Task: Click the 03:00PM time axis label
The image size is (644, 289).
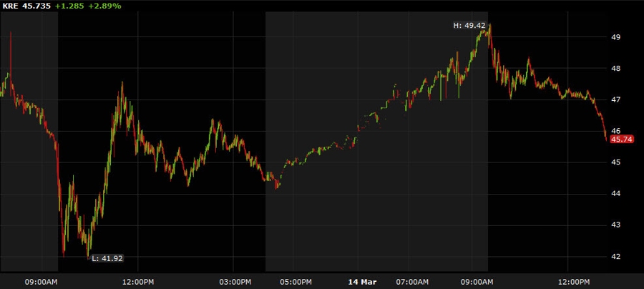Action: point(234,282)
